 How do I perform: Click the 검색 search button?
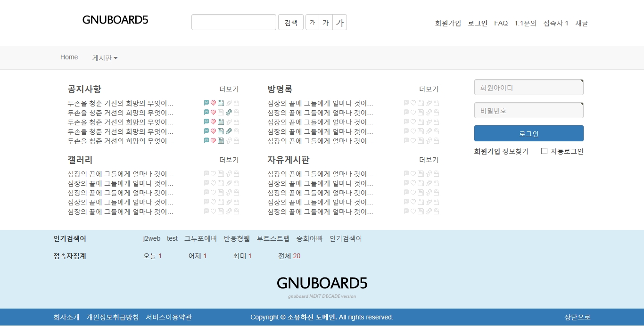[291, 22]
